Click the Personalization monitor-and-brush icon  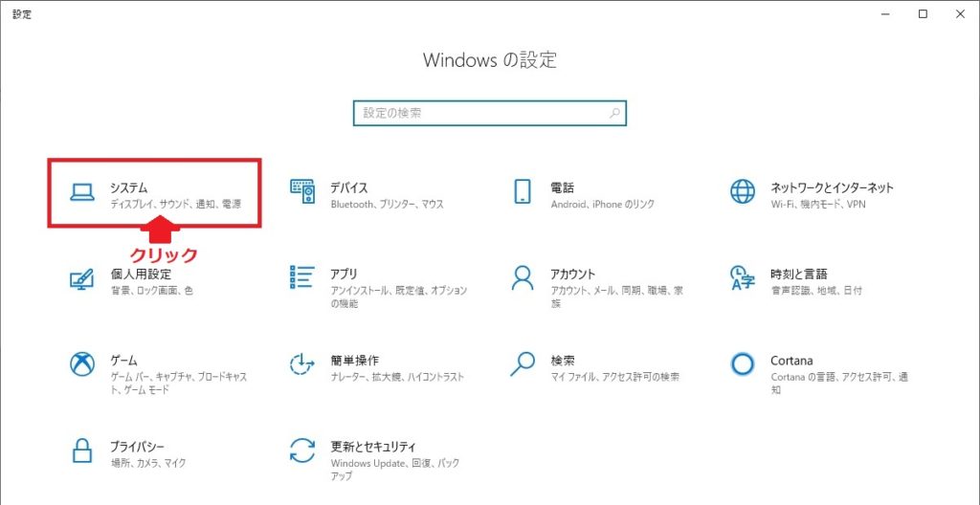pyautogui.click(x=82, y=278)
